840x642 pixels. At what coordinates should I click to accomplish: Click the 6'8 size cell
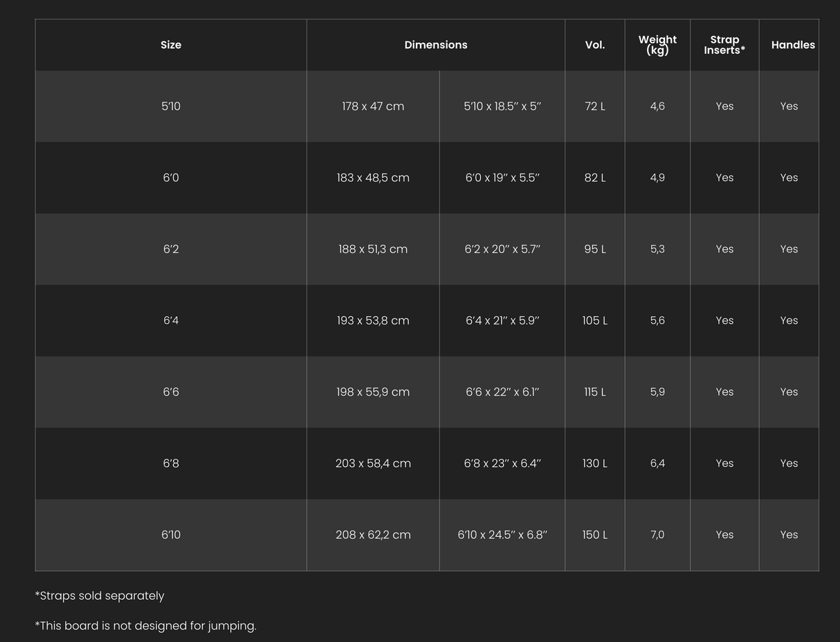pos(171,463)
